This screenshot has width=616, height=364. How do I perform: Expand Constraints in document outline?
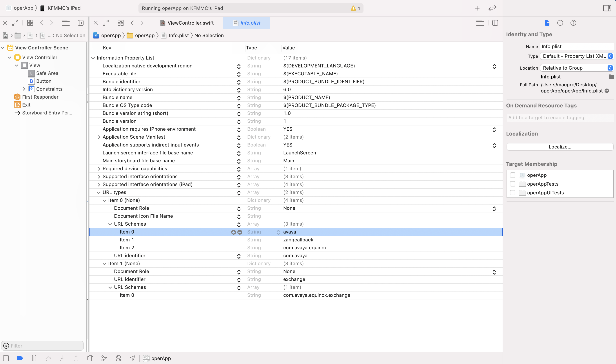point(24,89)
